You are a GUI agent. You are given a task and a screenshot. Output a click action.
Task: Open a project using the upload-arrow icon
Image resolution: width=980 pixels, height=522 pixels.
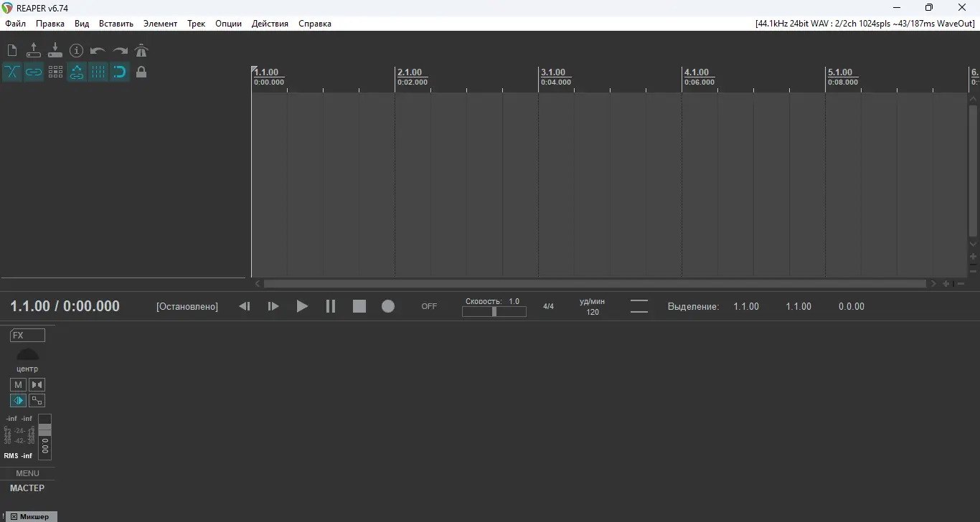[34, 50]
